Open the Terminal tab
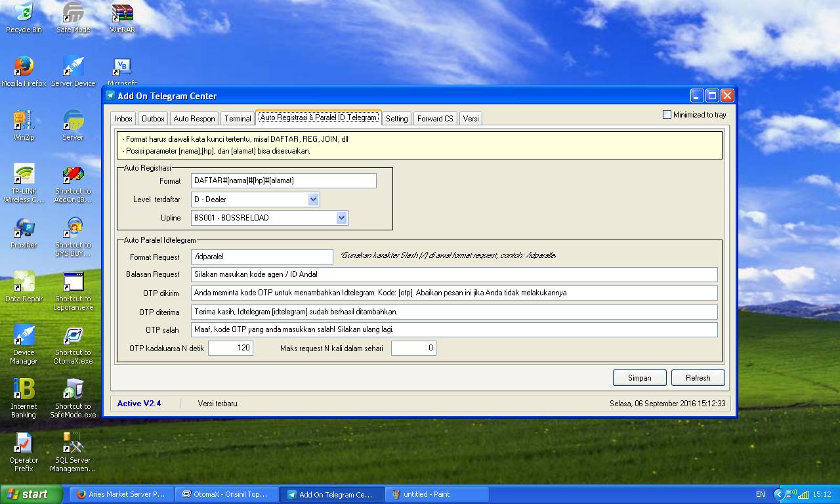Screen dimensions: 840x504 pos(237,118)
